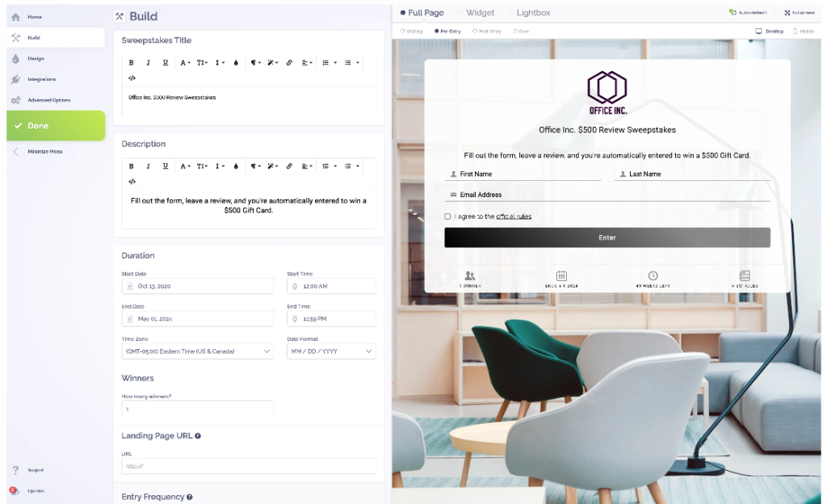Open text color drop in Title toolbar
The image size is (827, 504).
click(236, 63)
